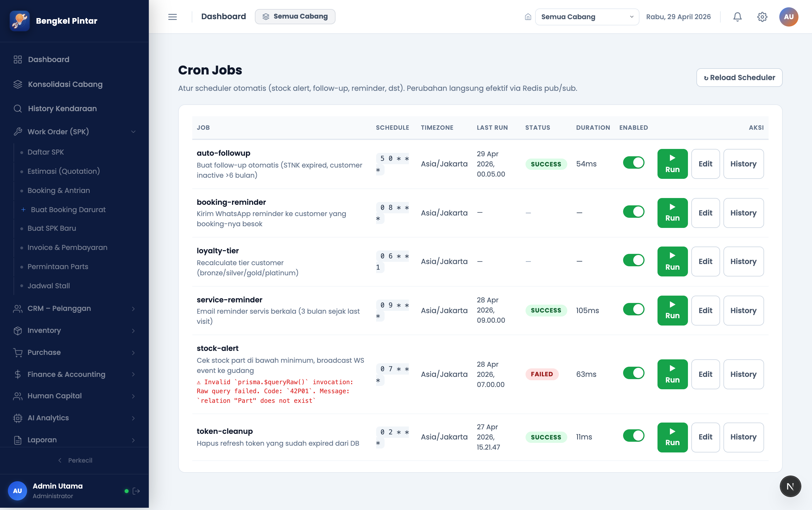Open Daftar SPK submenu item
Screen dimensions: 812x510
point(45,152)
